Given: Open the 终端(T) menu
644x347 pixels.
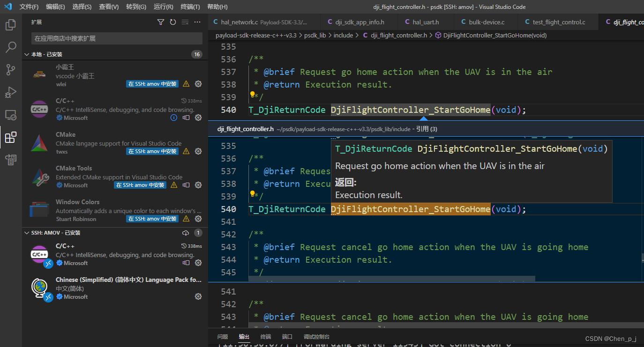Looking at the screenshot, I should click(x=190, y=7).
